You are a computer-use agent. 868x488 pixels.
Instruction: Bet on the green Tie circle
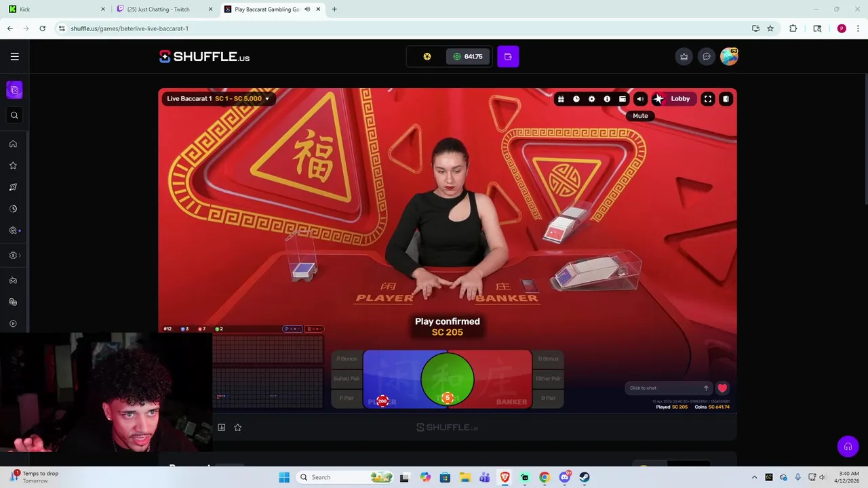pyautogui.click(x=447, y=380)
